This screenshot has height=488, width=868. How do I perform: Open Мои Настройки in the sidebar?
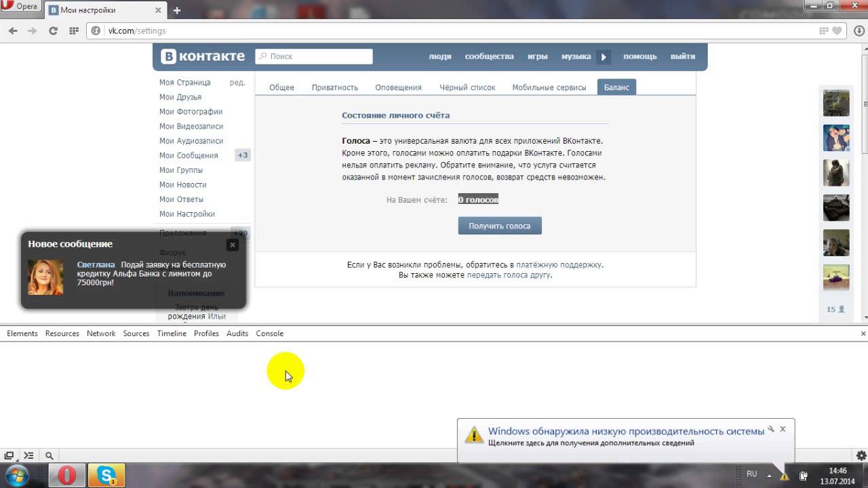point(187,213)
